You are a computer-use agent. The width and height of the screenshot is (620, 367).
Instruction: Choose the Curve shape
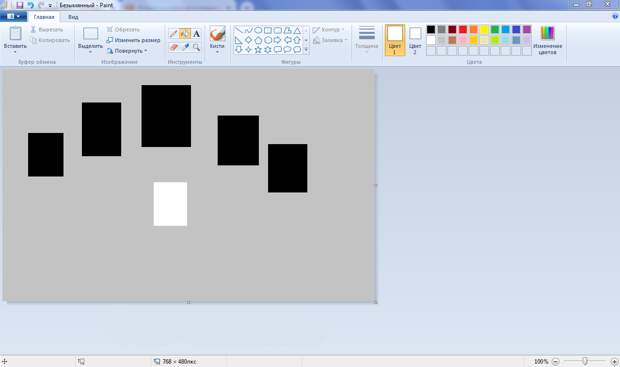tap(248, 30)
